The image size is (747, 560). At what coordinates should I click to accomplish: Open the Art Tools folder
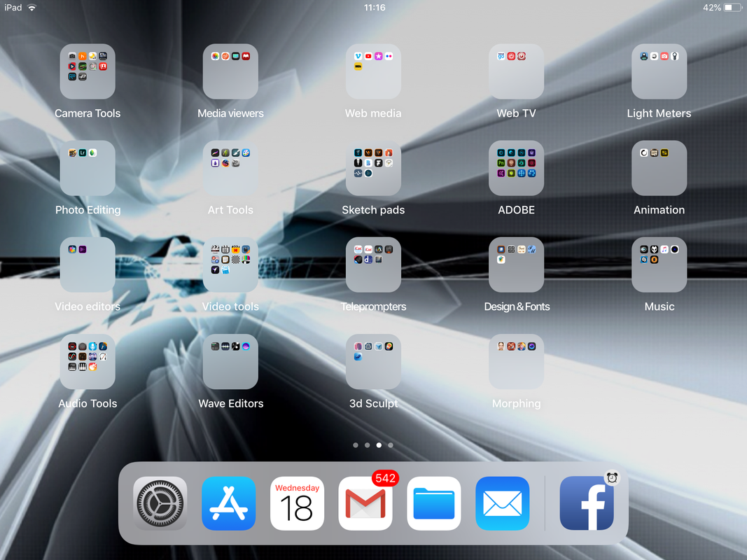230,168
